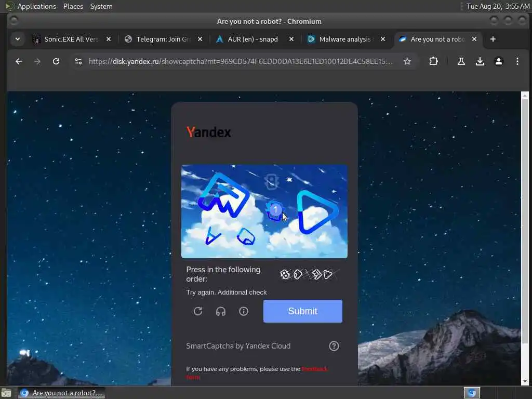This screenshot has height=399, width=532.
Task: Click the Yandex logo
Action: (x=209, y=132)
